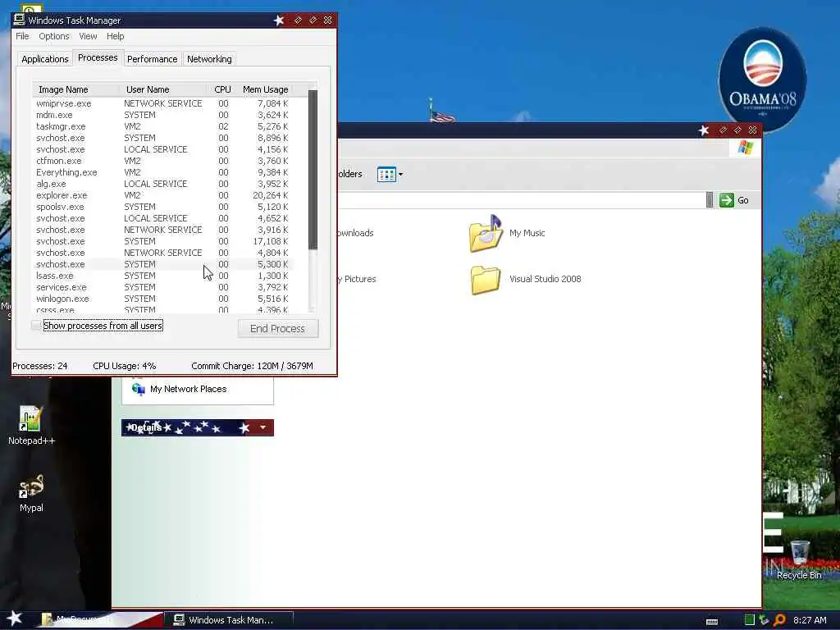
Task: Click the star button on Task Manager title bar
Action: point(279,21)
